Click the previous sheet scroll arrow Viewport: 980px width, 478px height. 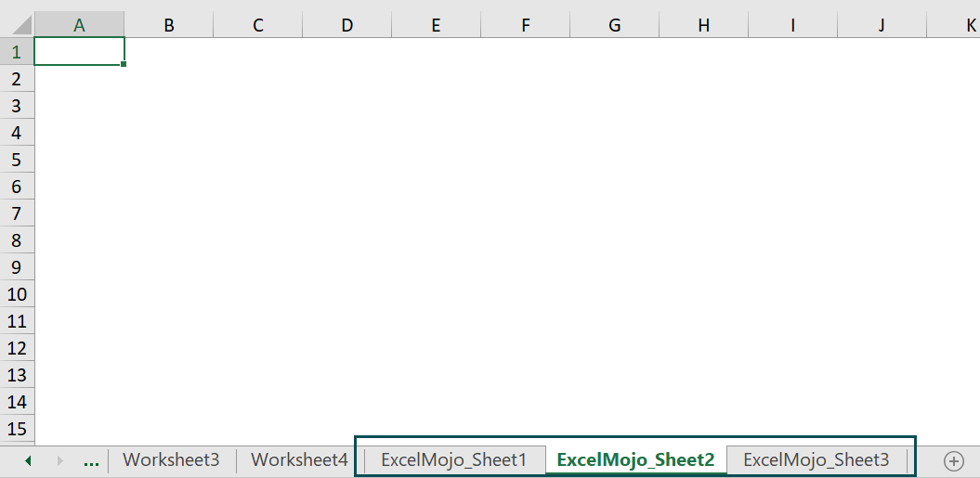point(28,460)
